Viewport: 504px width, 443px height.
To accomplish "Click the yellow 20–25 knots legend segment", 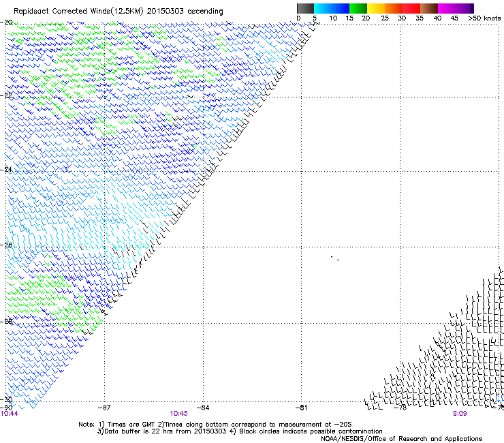I will [376, 8].
